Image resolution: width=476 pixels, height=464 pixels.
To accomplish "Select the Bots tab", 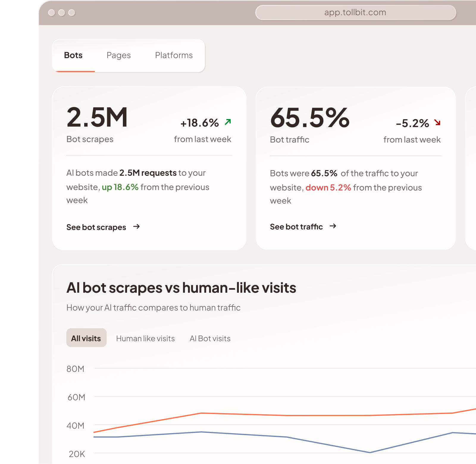I will [73, 55].
